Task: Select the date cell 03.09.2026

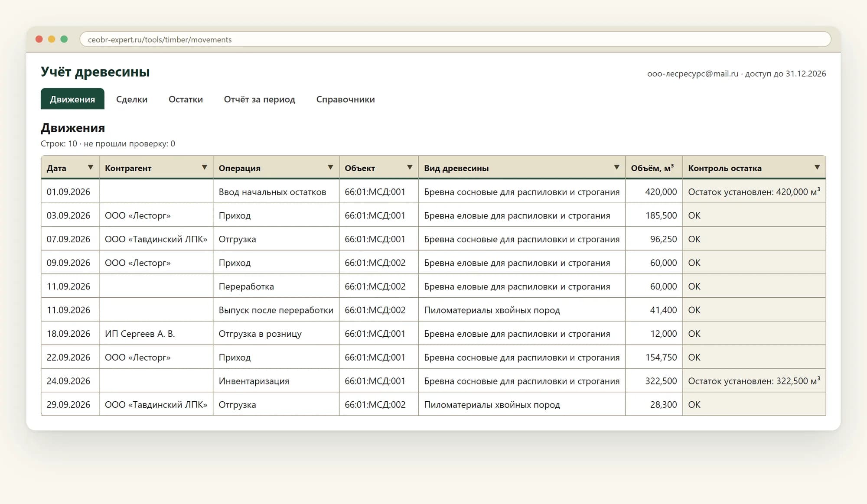Action: coord(70,215)
